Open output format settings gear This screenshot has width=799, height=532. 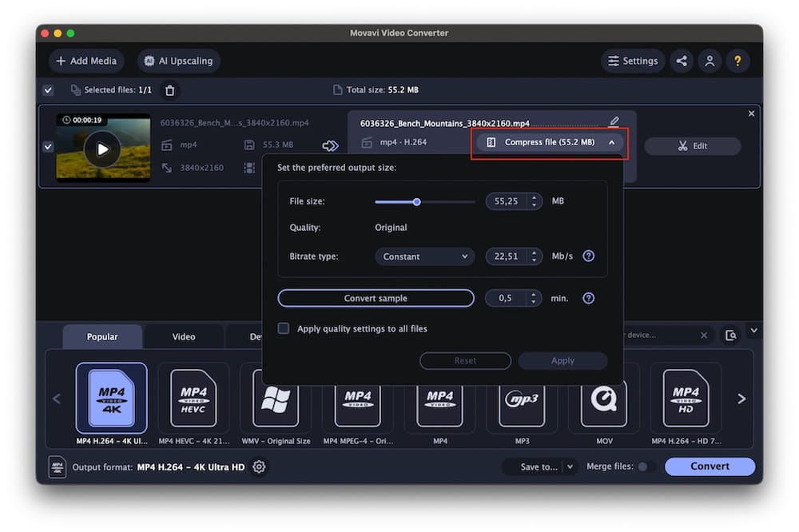point(259,466)
